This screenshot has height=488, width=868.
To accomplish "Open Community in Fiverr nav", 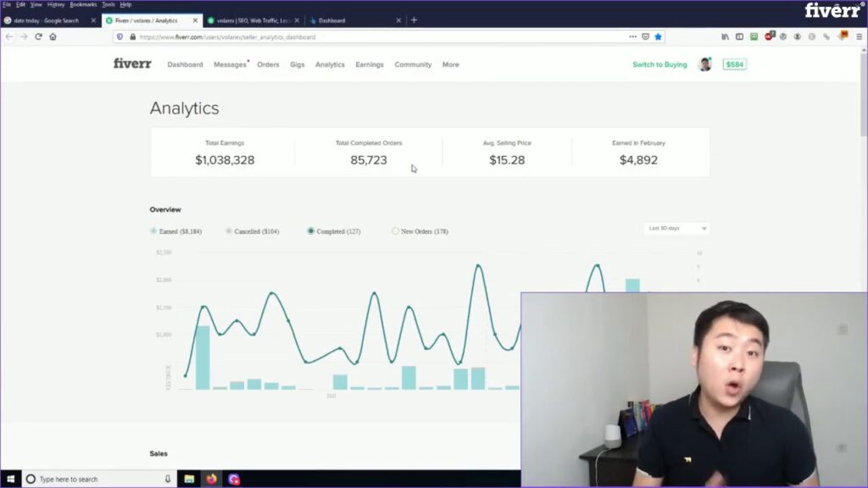I will (413, 64).
